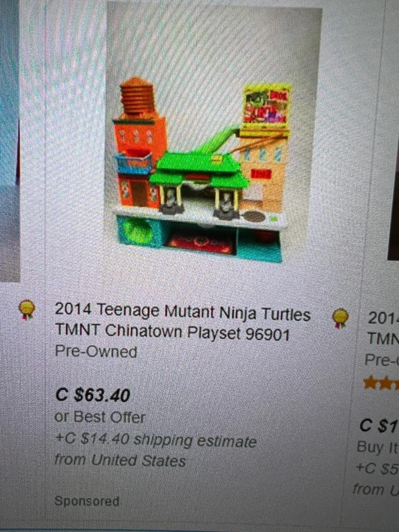Click the star rating on the second listing
Screen dimensions: 399x532
pyautogui.click(x=381, y=383)
